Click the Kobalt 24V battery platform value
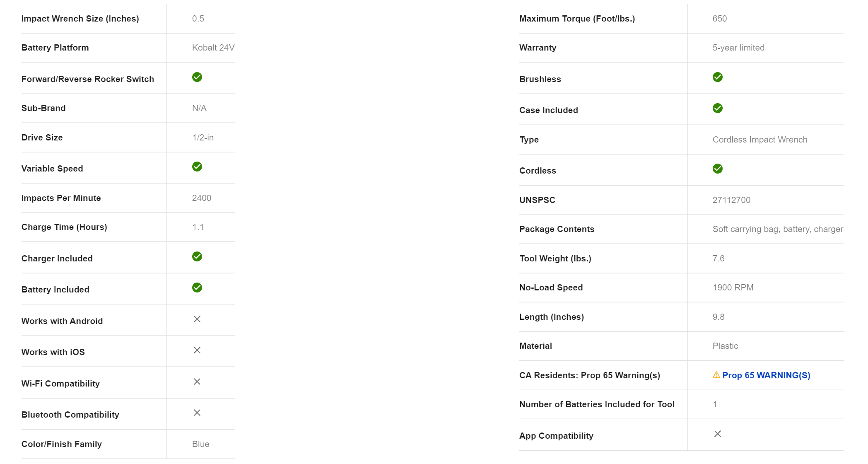The height and width of the screenshot is (464, 868). (x=213, y=48)
